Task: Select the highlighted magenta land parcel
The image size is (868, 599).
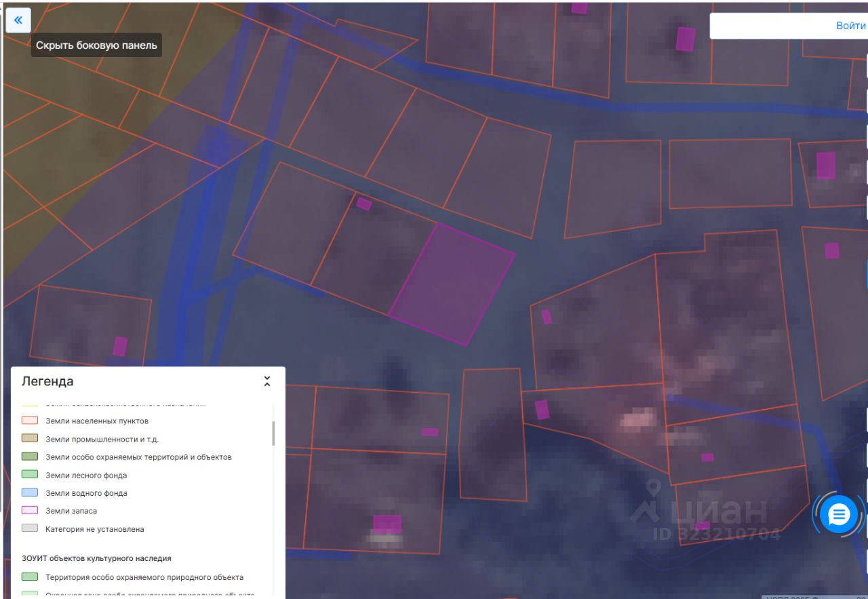Action: click(x=452, y=284)
